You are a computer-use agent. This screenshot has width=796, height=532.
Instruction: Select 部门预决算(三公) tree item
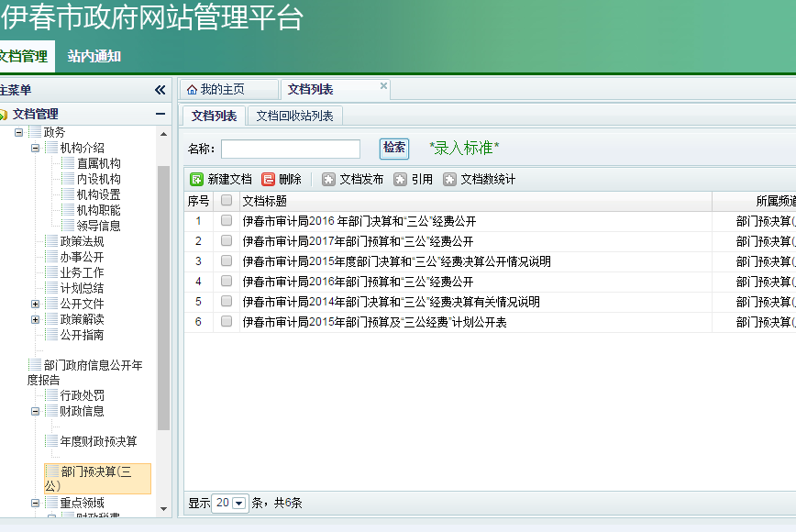(96, 478)
